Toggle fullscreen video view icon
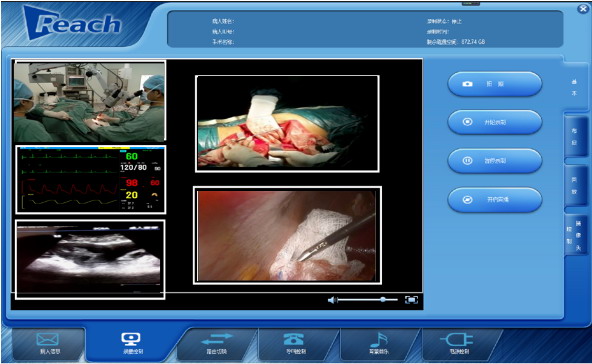The height and width of the screenshot is (364, 592). (x=411, y=300)
